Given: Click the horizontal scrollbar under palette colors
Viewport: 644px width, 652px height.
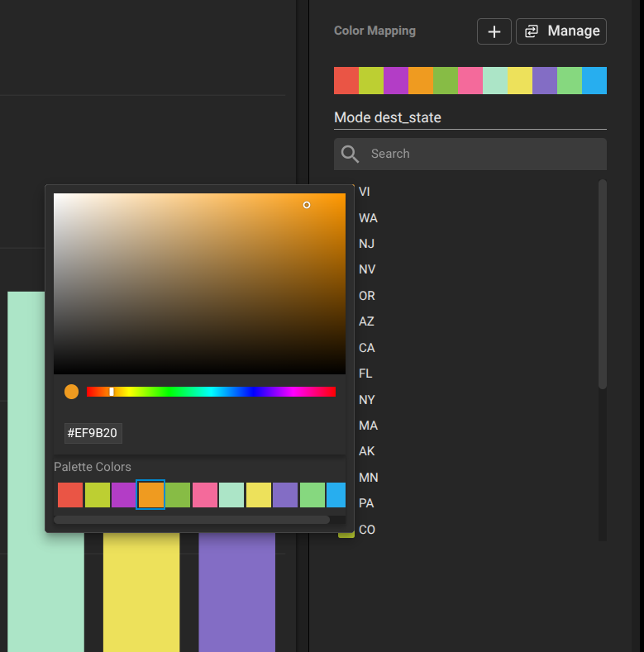Looking at the screenshot, I should coord(192,520).
